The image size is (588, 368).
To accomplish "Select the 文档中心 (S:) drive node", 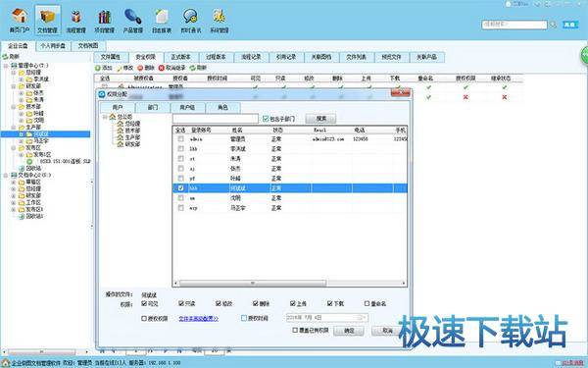I will coord(31,175).
